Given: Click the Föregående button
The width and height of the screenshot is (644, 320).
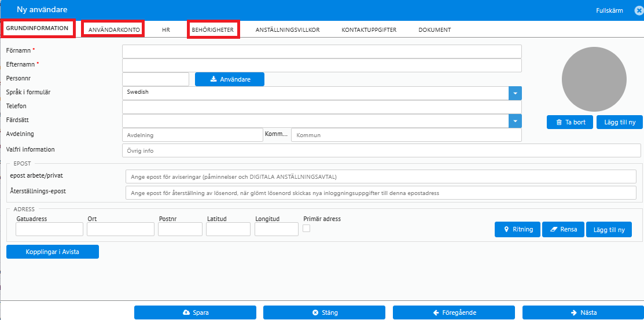Looking at the screenshot, I should [x=454, y=312].
